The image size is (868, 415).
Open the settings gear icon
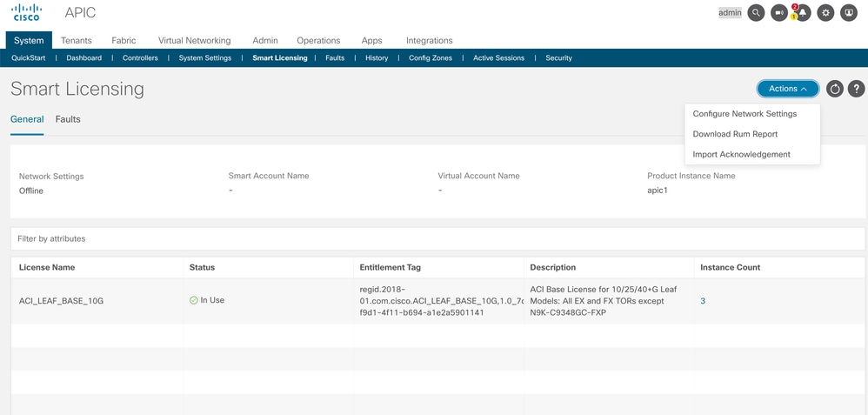coord(825,13)
